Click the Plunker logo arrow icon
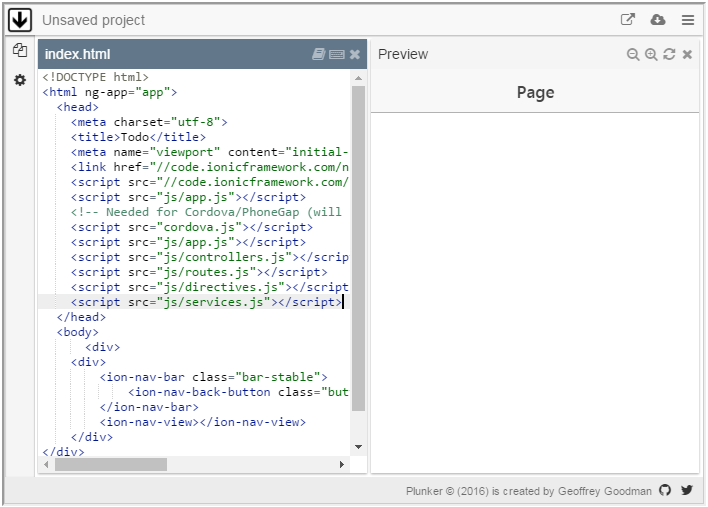This screenshot has height=507, width=708. click(20, 19)
